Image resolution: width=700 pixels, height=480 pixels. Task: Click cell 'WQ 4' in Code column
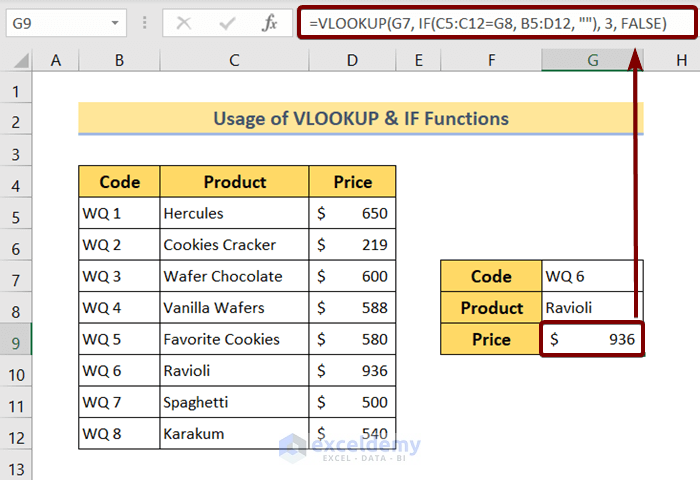[119, 308]
